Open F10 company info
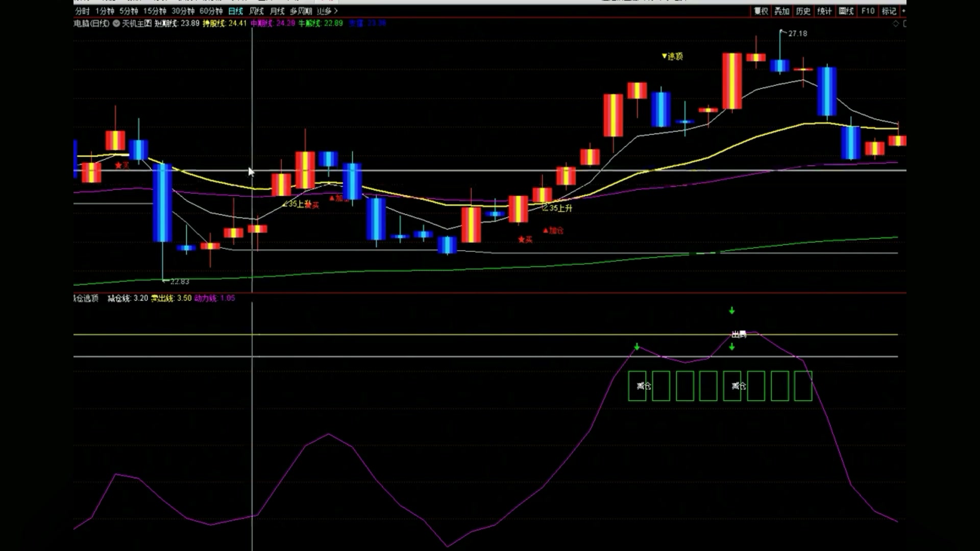980x551 pixels. (868, 11)
